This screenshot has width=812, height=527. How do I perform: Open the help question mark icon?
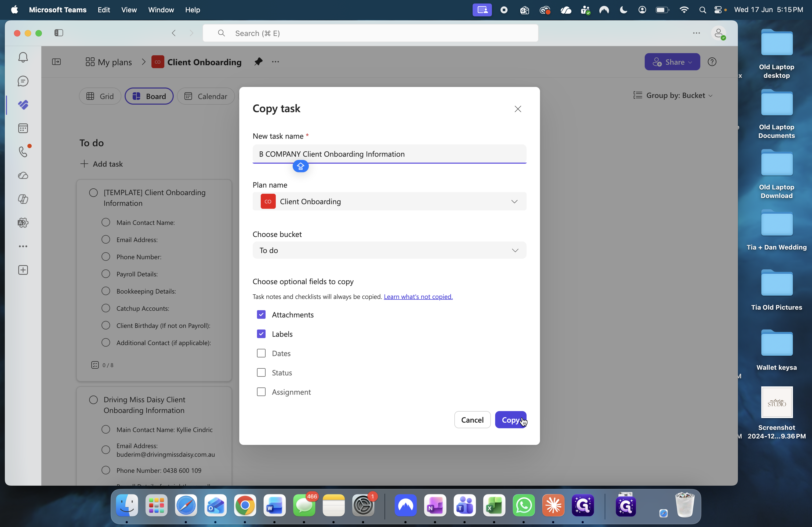(712, 62)
